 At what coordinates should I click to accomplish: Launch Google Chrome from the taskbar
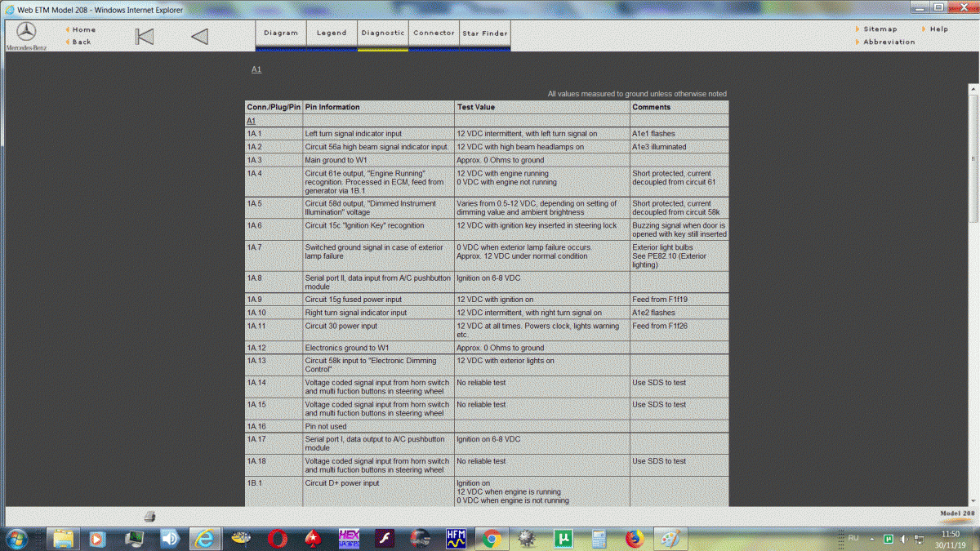click(491, 539)
